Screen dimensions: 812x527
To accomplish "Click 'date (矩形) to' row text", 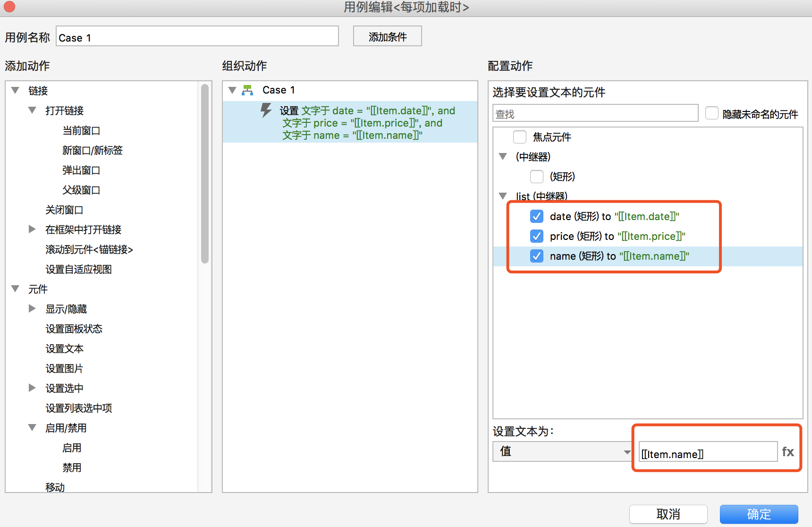I will pyautogui.click(x=614, y=216).
